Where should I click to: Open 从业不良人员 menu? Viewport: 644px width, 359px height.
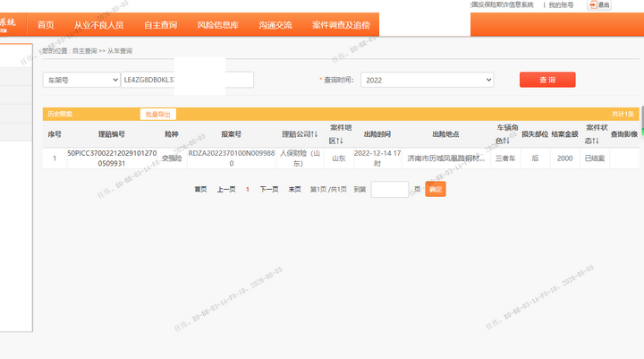tap(98, 25)
